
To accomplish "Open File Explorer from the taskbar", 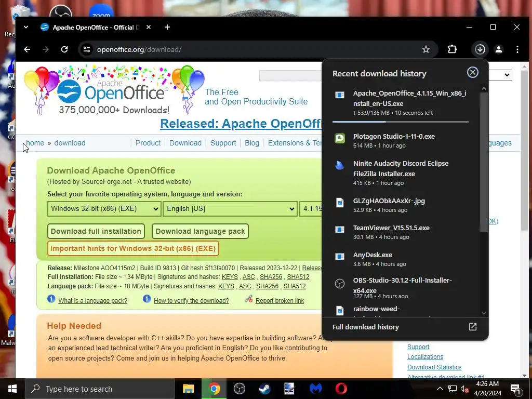I will [x=188, y=389].
